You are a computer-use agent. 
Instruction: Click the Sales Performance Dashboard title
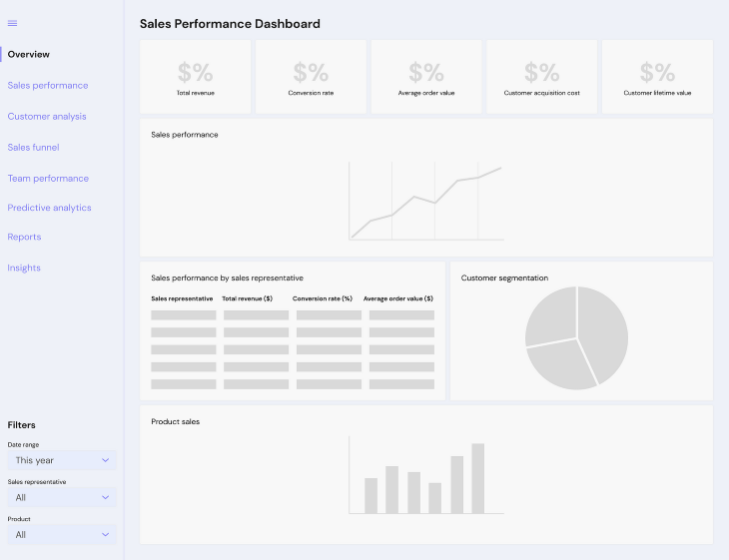(230, 24)
